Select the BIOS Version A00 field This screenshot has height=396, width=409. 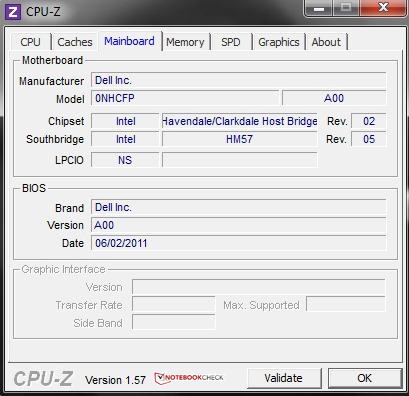(239, 225)
